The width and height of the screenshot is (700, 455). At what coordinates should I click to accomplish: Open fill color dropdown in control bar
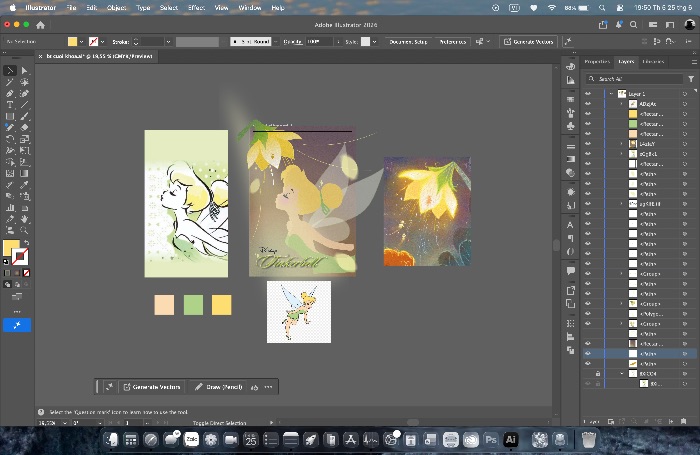(x=82, y=42)
